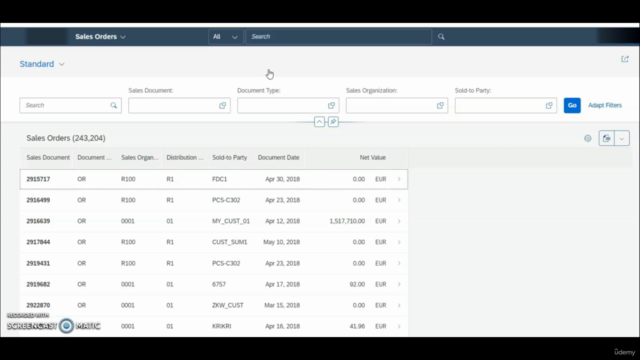The width and height of the screenshot is (640, 360).
Task: Click the Distribution column header
Action: tap(185, 158)
